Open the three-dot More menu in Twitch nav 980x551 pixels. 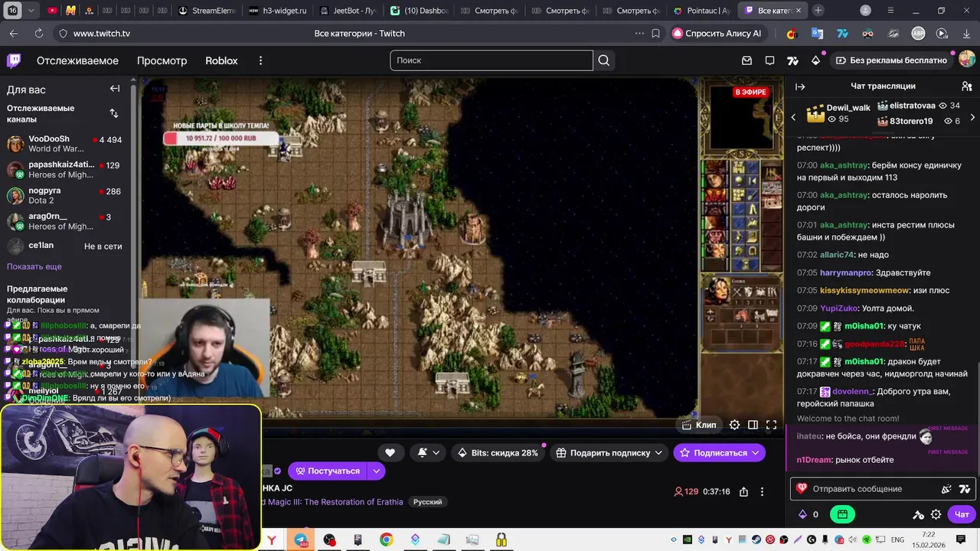click(260, 60)
